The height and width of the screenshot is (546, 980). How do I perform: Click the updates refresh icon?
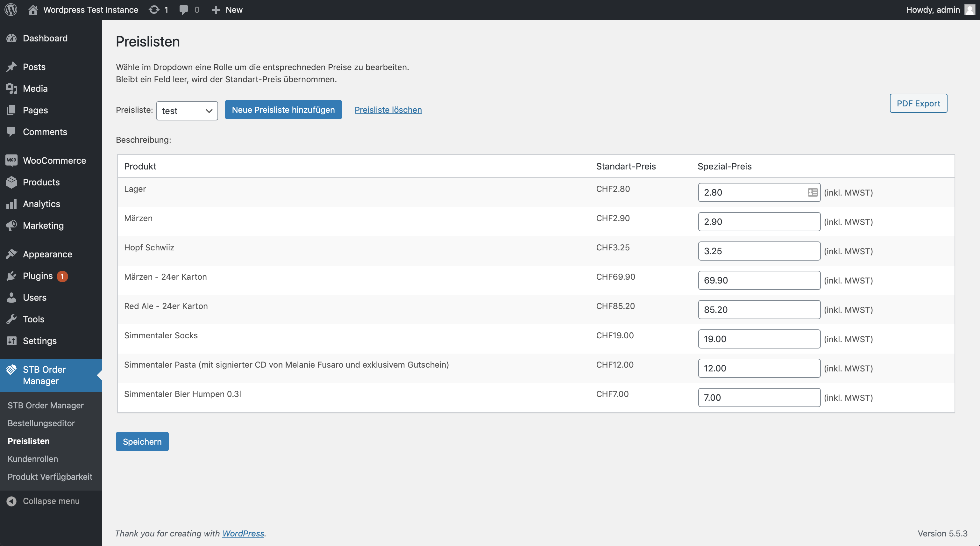click(154, 10)
